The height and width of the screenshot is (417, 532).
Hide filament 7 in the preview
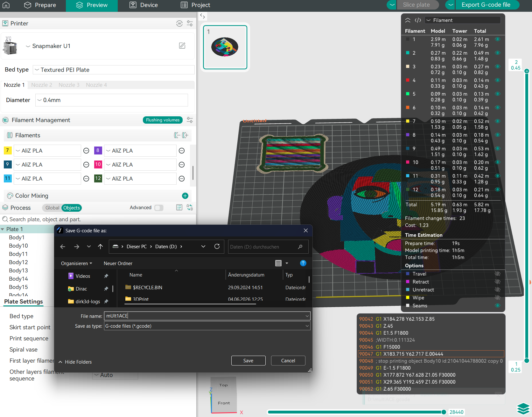click(x=498, y=121)
